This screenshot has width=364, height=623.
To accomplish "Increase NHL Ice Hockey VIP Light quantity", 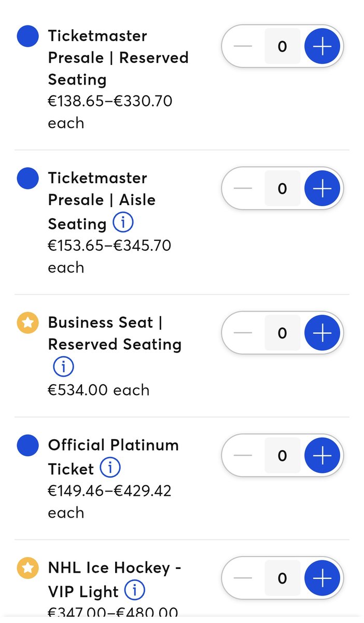I will pos(322,578).
